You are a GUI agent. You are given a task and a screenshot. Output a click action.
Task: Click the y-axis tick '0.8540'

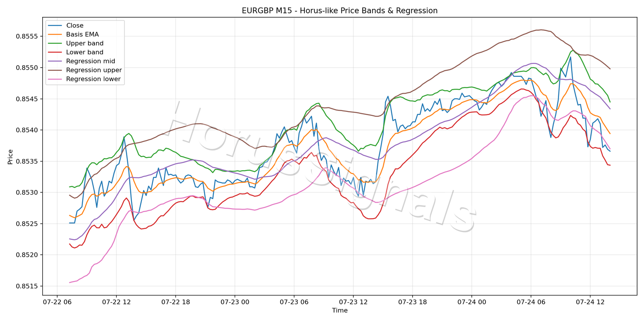27,130
